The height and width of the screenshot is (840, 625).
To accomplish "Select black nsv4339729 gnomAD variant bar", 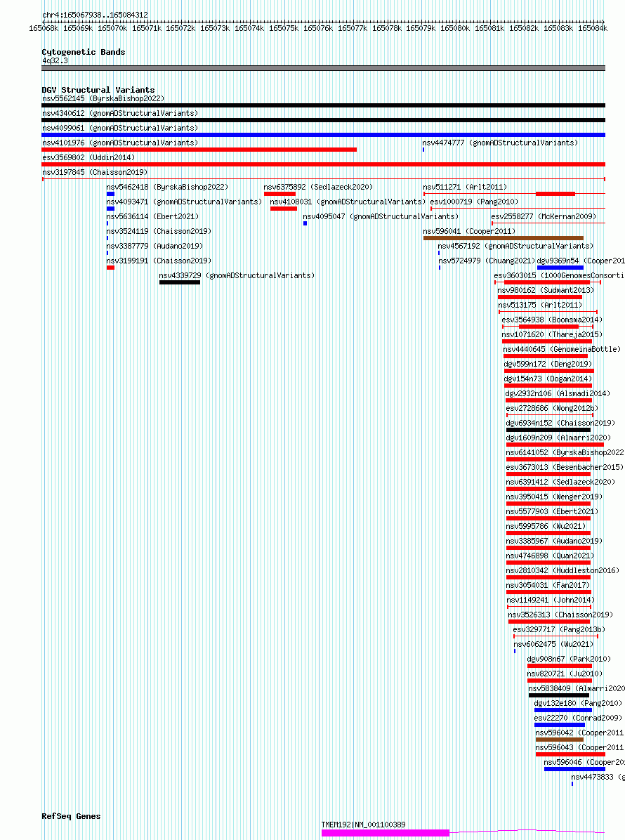I will pyautogui.click(x=179, y=282).
